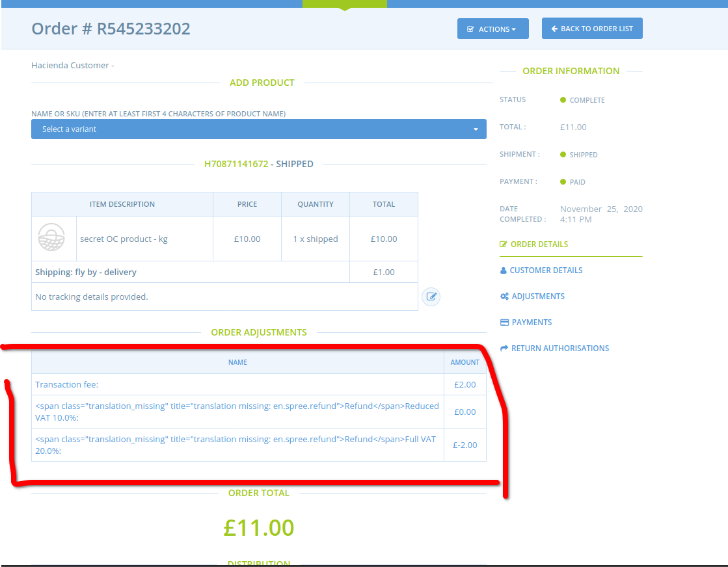728x567 pixels.
Task: Click the NAME column header in adjustments table
Action: click(x=237, y=362)
